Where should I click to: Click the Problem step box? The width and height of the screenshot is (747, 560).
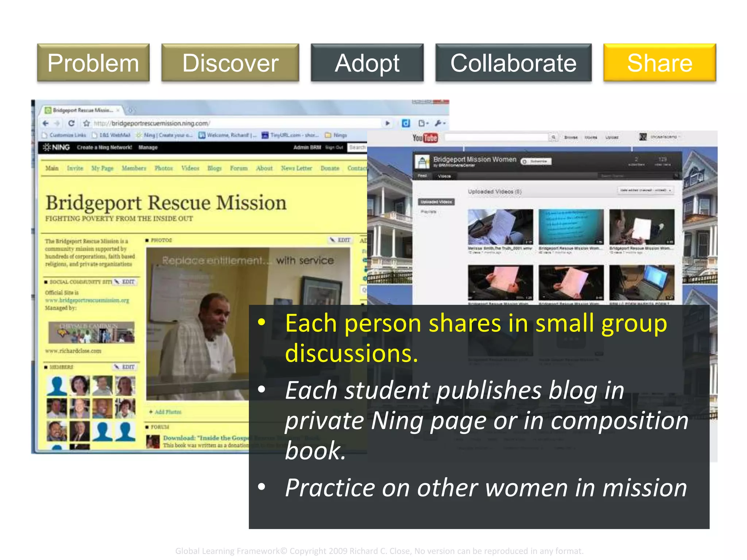(x=93, y=63)
